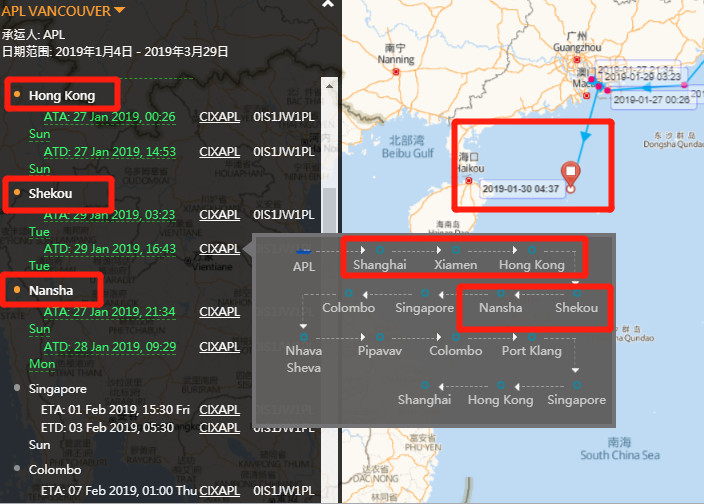Click the orange bullet beside Shekou port
The width and height of the screenshot is (704, 504).
(x=17, y=193)
